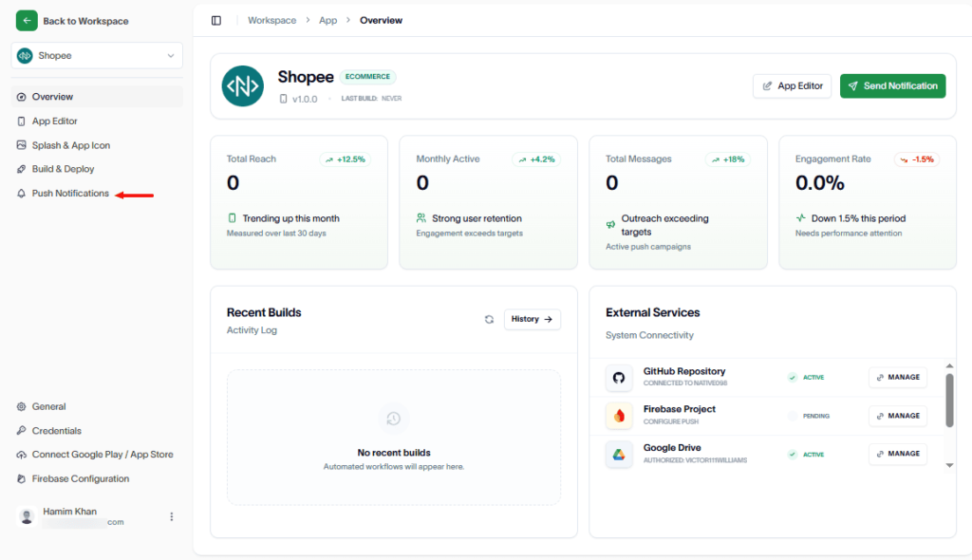Expand the Shopee app selector dropdown
This screenshot has height=560, width=972.
(x=97, y=56)
